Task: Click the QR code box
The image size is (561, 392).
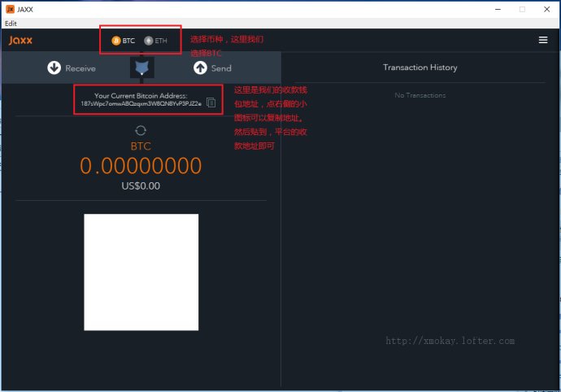Action: pos(141,272)
